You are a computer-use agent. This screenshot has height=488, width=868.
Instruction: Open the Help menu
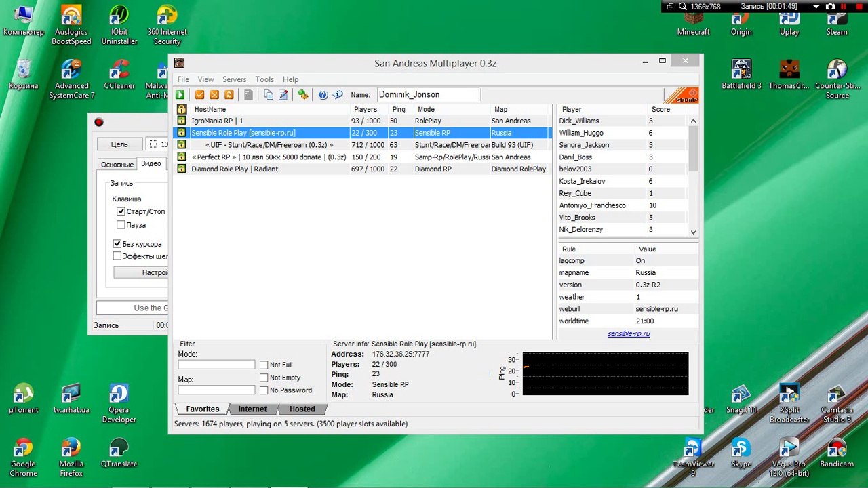290,79
